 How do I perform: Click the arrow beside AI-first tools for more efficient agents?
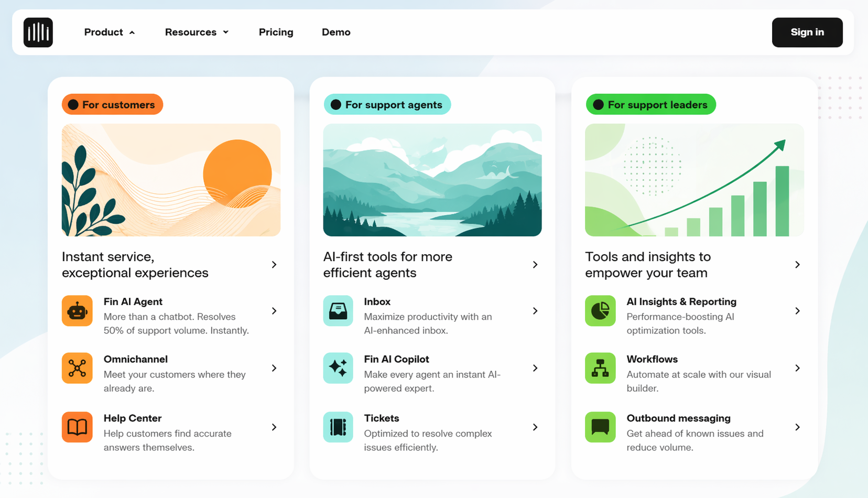click(535, 265)
